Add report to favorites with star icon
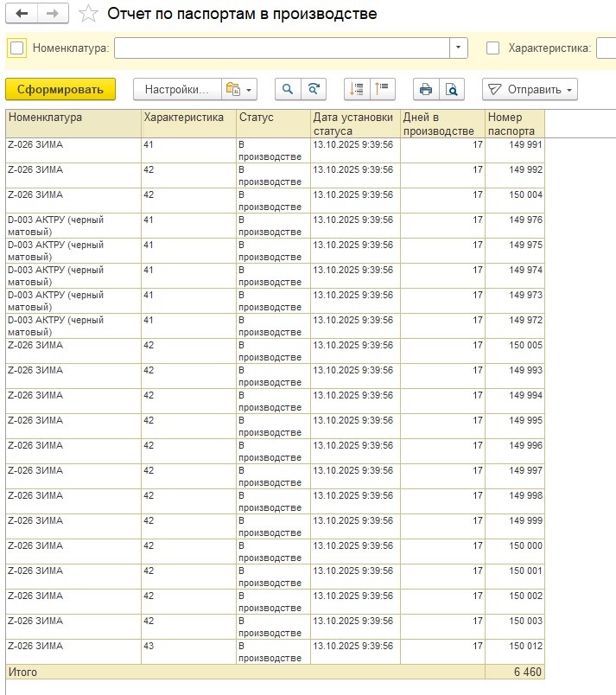 87,14
